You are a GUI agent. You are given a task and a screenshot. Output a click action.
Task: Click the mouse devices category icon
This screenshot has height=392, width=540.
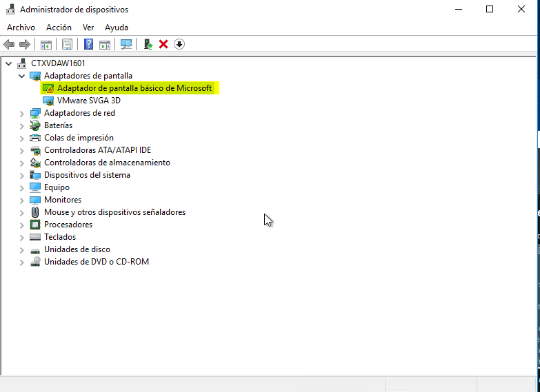click(35, 212)
